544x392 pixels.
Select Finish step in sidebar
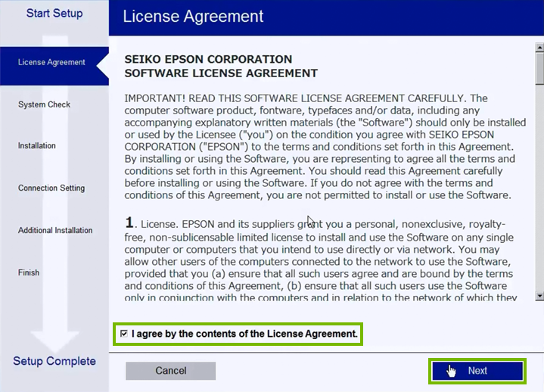pos(29,272)
